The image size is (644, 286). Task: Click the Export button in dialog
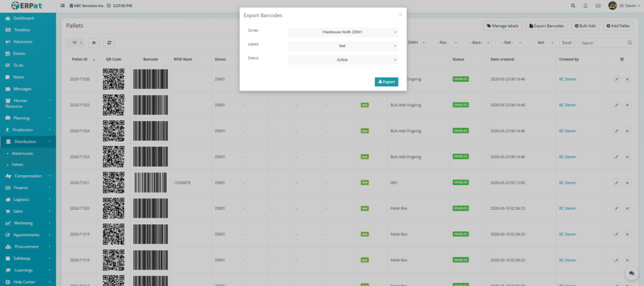click(x=386, y=82)
